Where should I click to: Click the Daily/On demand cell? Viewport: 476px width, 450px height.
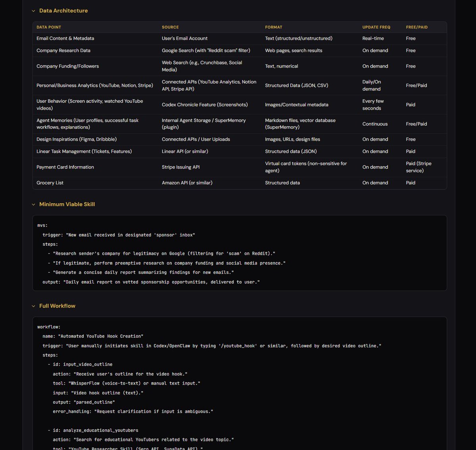click(372, 85)
